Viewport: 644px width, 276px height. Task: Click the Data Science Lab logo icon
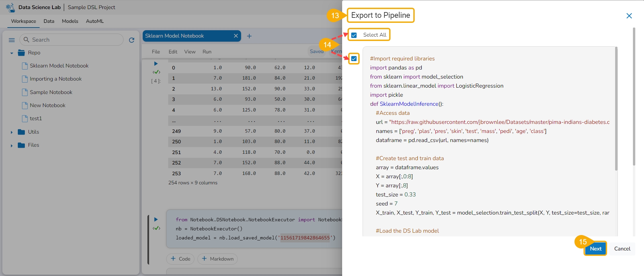point(10,7)
